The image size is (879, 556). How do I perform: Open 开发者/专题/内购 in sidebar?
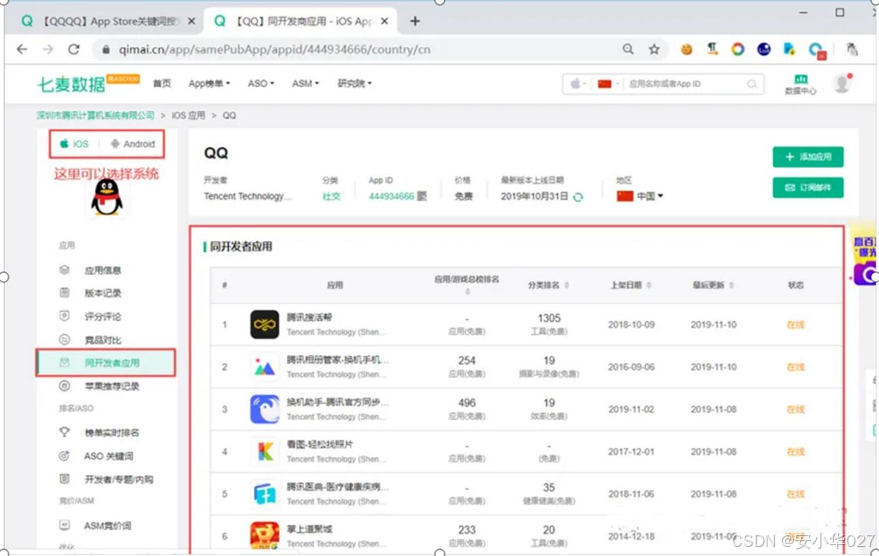[118, 480]
